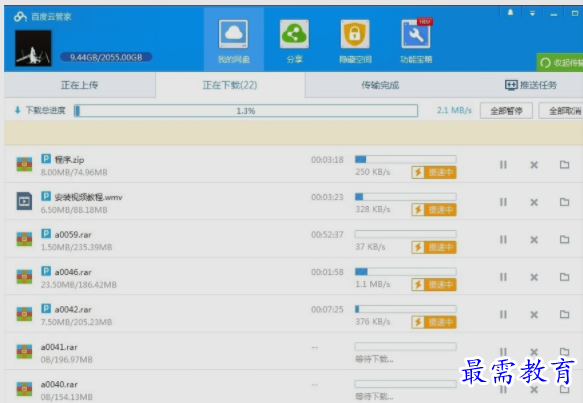Click the 00:52:37 remaining time for a0059.rar
Screen dimensions: 583x403
pos(327,235)
